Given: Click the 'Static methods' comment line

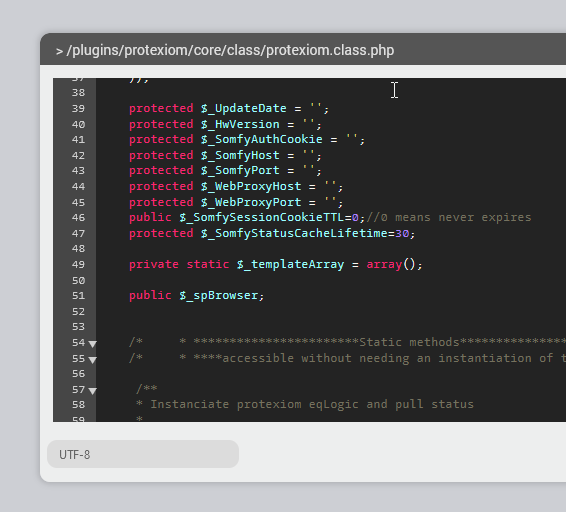Looking at the screenshot, I should pos(347,342).
